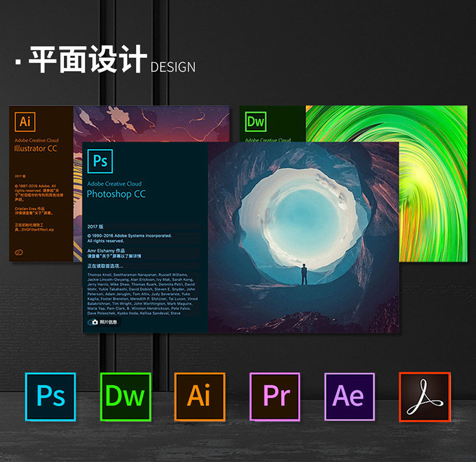476x462 pixels.
Task: Click "Adobe Creative Cloud" on Photoshop splash
Action: (x=114, y=183)
